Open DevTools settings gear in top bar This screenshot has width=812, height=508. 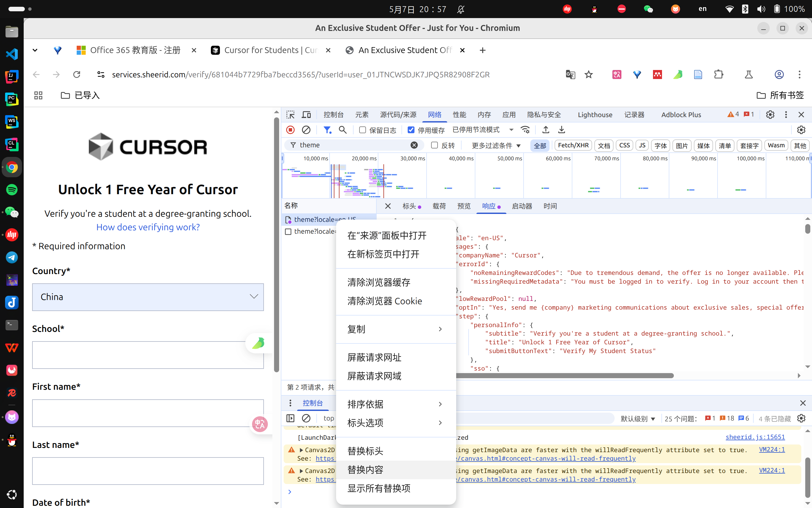tap(770, 115)
